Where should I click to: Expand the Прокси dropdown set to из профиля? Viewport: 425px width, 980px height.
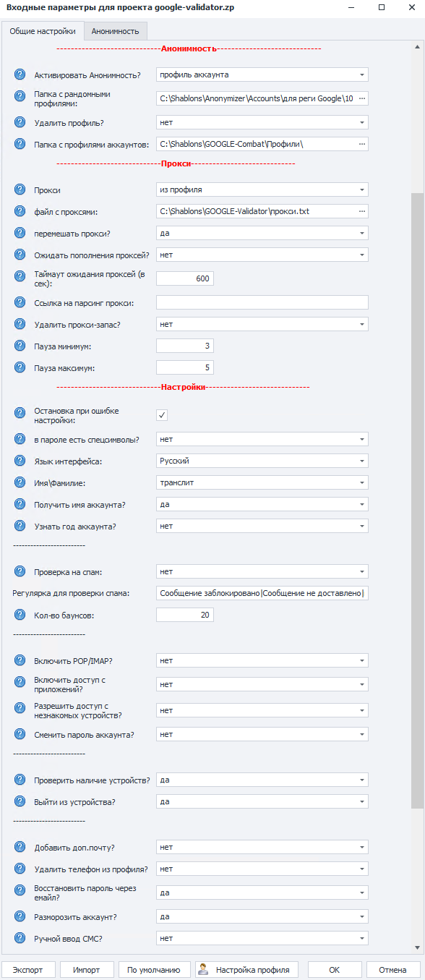pyautogui.click(x=262, y=189)
